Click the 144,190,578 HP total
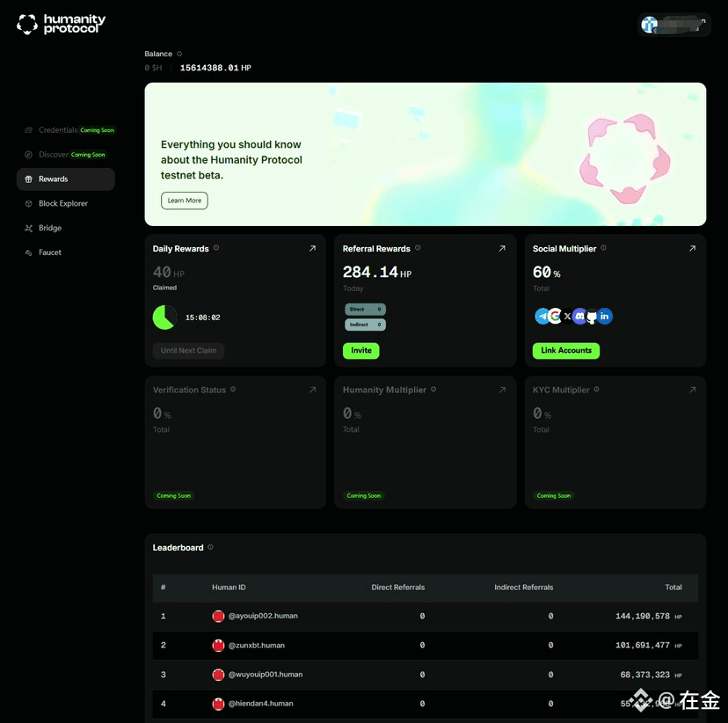728x723 pixels. (x=649, y=617)
